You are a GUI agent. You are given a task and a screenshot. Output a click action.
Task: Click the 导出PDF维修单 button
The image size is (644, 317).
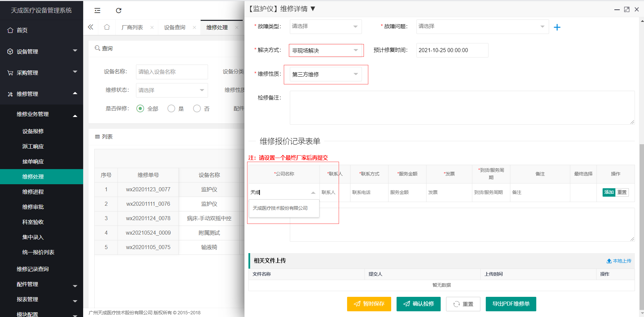(x=511, y=304)
